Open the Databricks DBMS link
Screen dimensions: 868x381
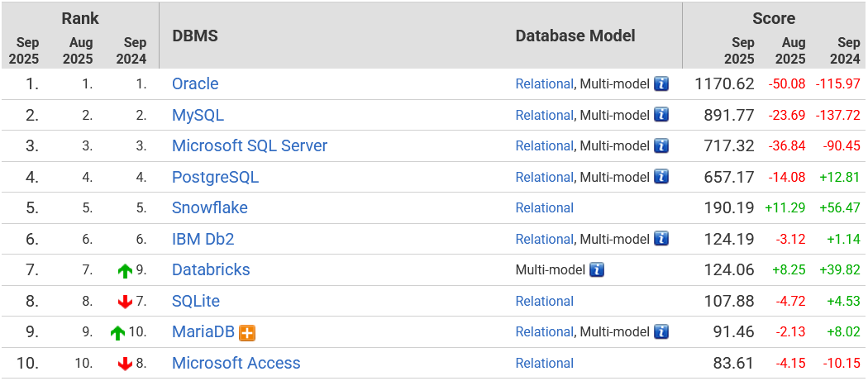(x=211, y=269)
